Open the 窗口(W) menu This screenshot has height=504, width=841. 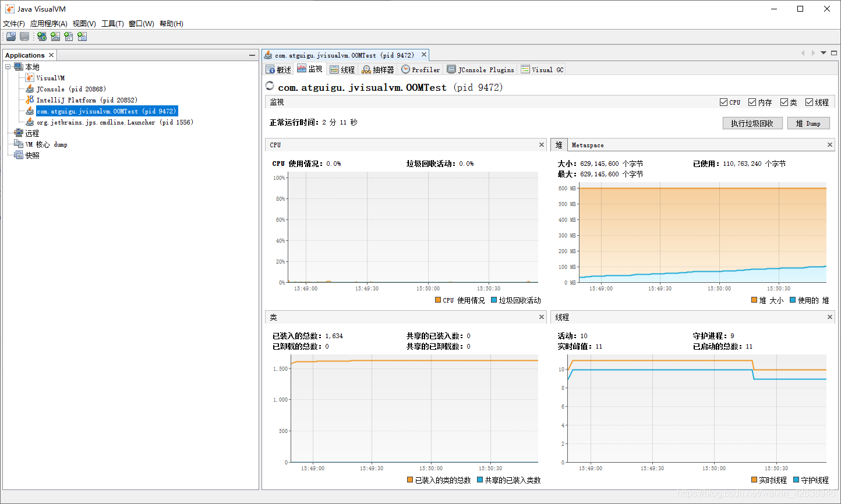(142, 23)
